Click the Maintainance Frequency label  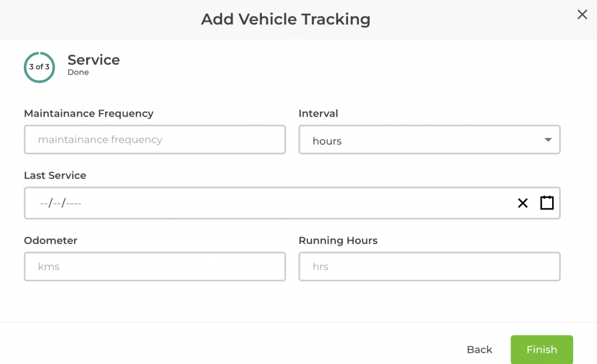(x=89, y=114)
